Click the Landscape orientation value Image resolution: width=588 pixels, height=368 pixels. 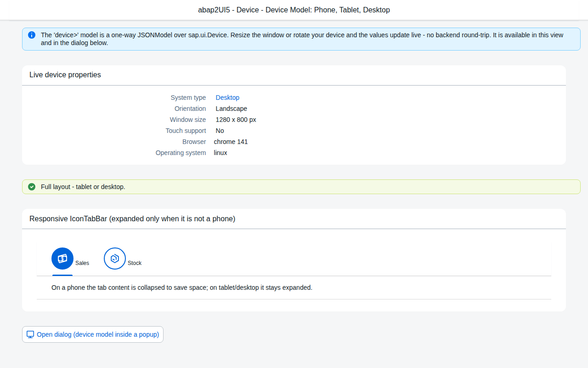click(232, 109)
